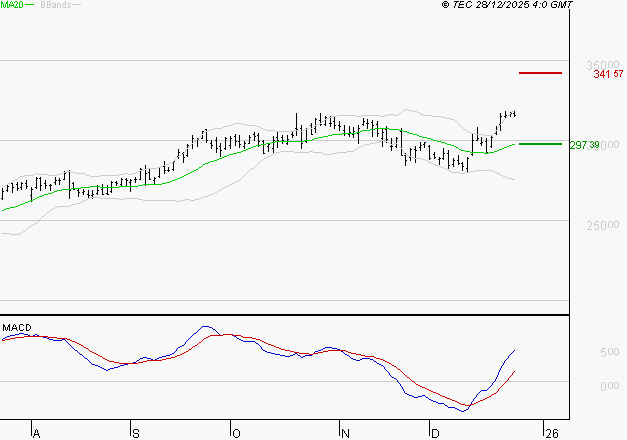Click the MA20 legend label
Image resolution: width=627 pixels, height=440 pixels.
click(x=12, y=5)
